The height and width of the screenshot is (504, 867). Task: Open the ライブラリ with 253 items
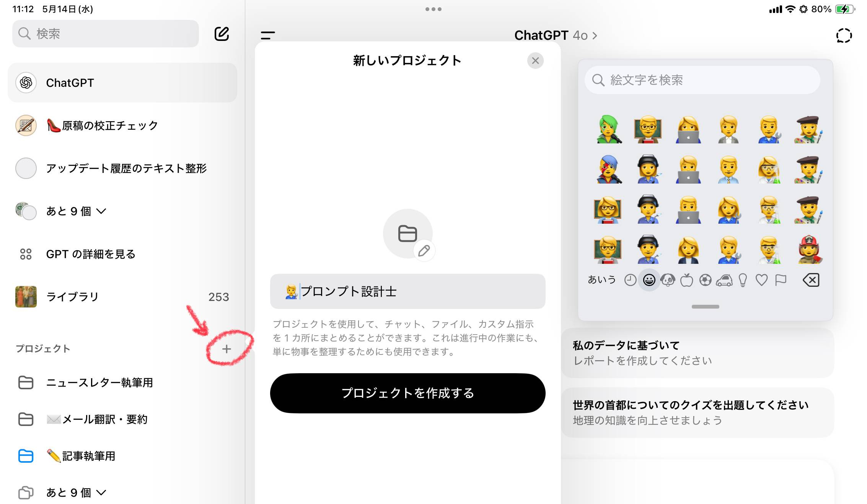point(122,297)
